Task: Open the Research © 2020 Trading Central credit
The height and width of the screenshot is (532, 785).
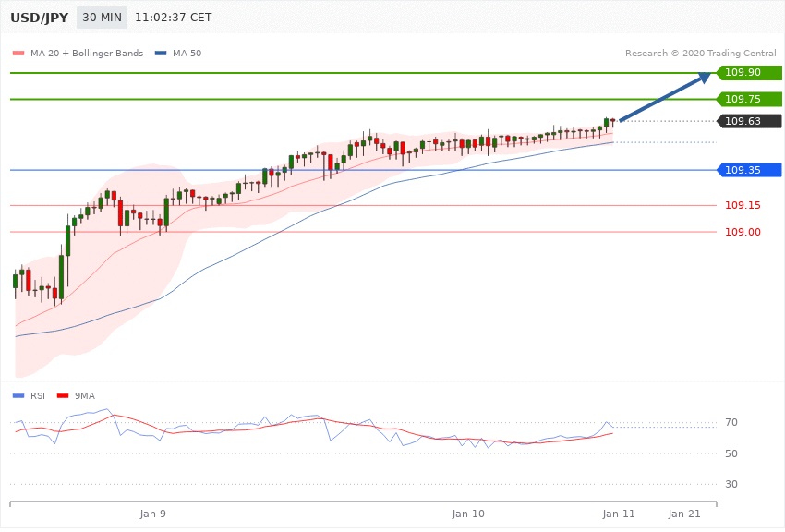Action: (x=700, y=54)
